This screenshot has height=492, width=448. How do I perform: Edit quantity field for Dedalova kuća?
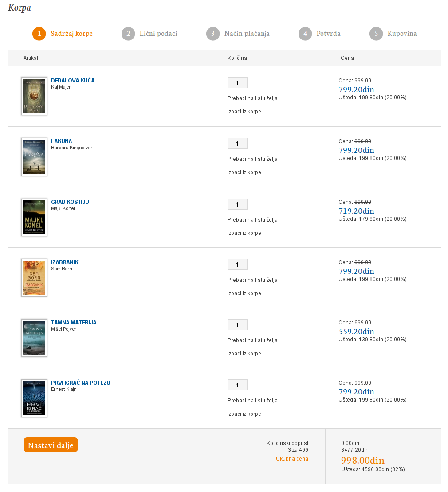[x=237, y=83]
